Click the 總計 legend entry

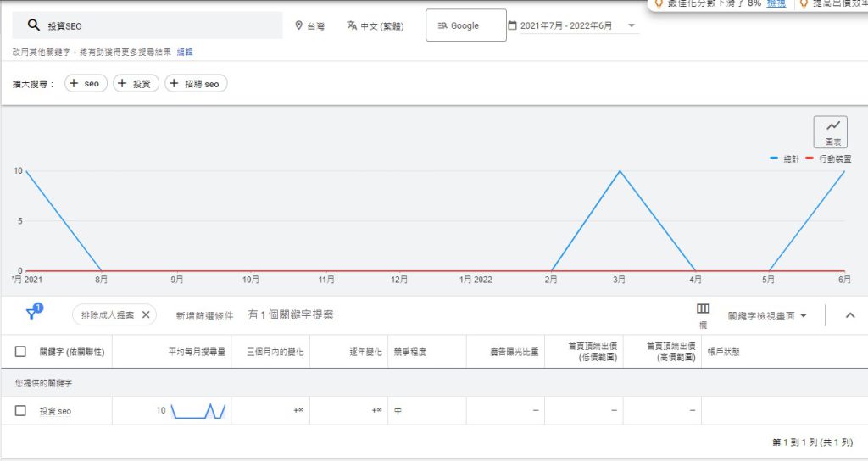click(784, 158)
